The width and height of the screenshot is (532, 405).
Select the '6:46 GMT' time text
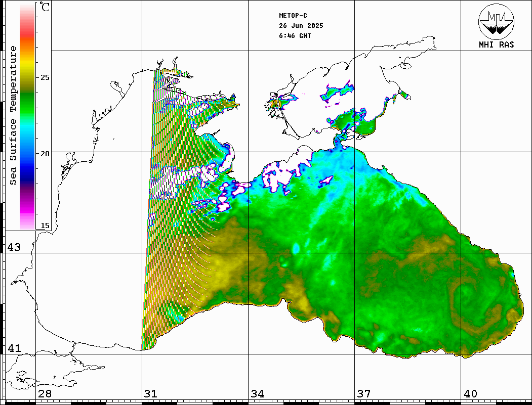(295, 35)
